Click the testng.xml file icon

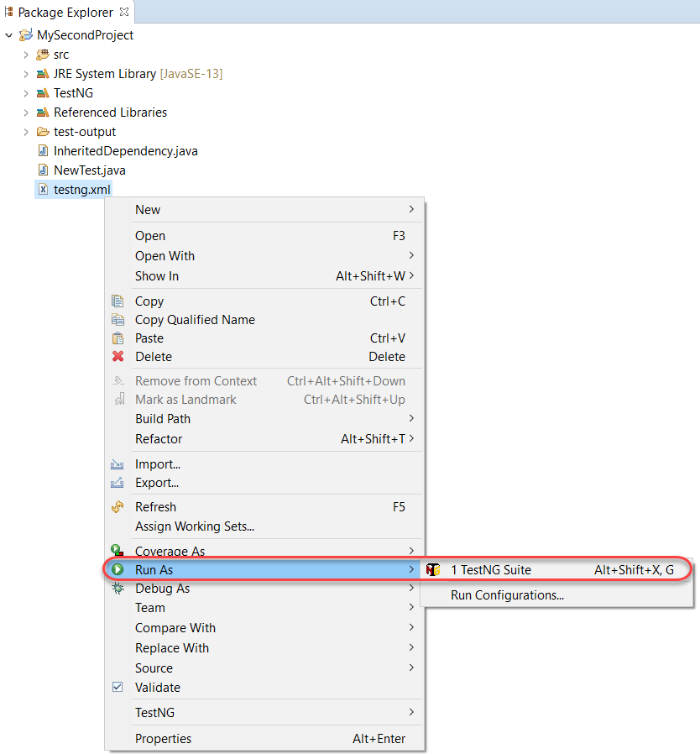click(x=43, y=190)
